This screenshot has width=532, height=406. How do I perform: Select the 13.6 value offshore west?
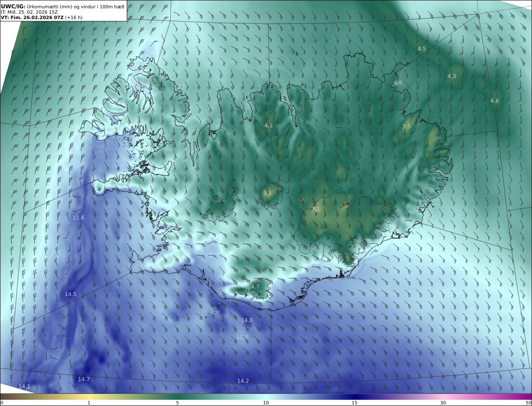click(79, 218)
